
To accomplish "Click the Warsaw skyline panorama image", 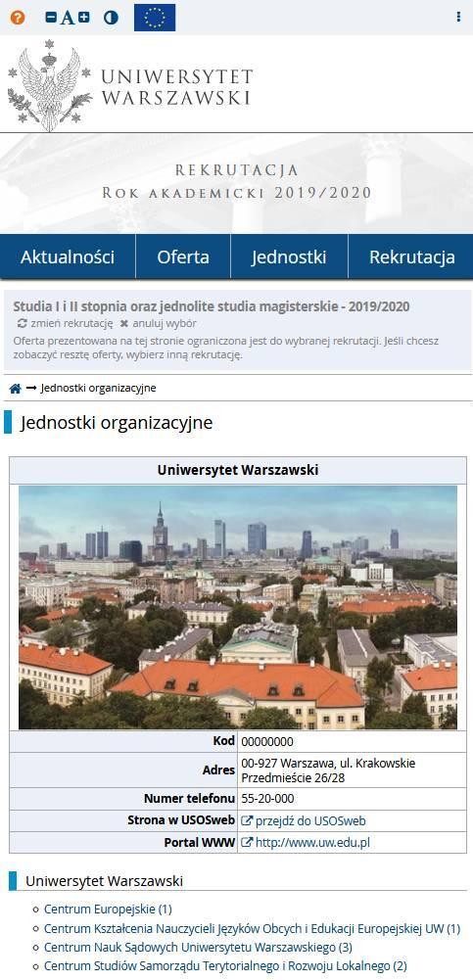I will pos(238,608).
